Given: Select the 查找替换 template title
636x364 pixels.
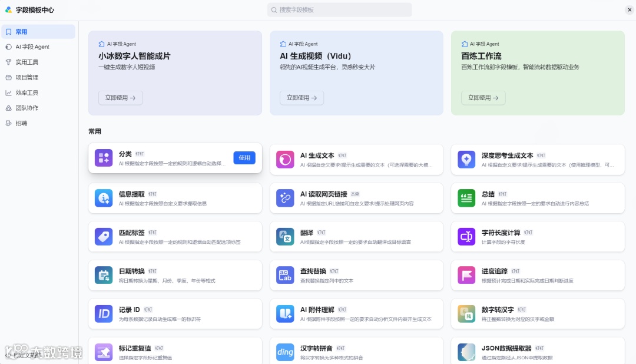Looking at the screenshot, I should click(x=313, y=272).
